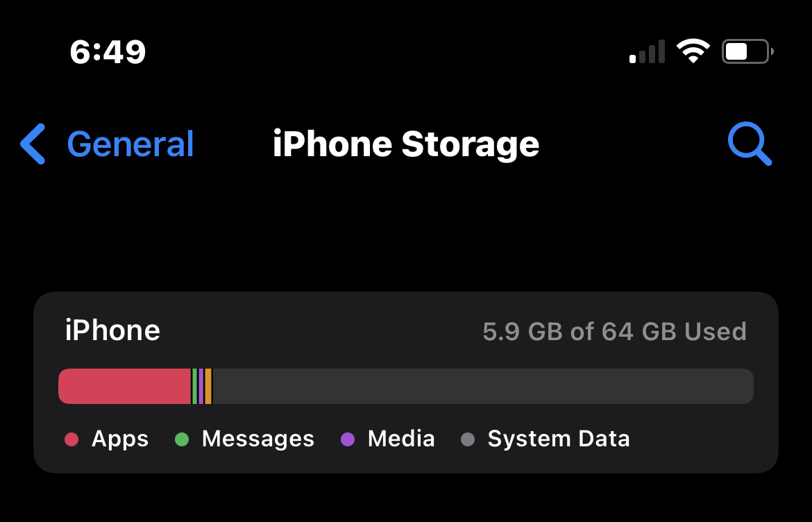Select the Messages legend label
Image resolution: width=812 pixels, height=522 pixels.
pos(257,439)
